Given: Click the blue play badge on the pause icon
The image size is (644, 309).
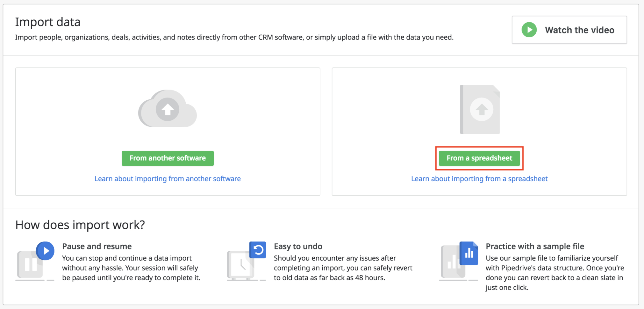Looking at the screenshot, I should coord(45,251).
